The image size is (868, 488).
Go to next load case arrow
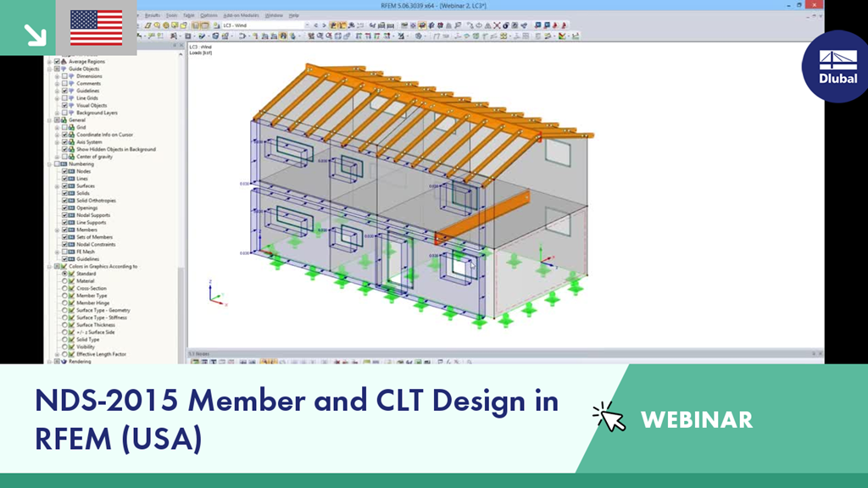(x=324, y=25)
